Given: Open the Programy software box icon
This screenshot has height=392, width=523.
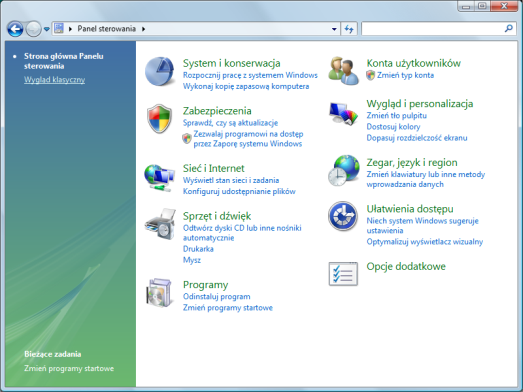Looking at the screenshot, I should [x=159, y=293].
